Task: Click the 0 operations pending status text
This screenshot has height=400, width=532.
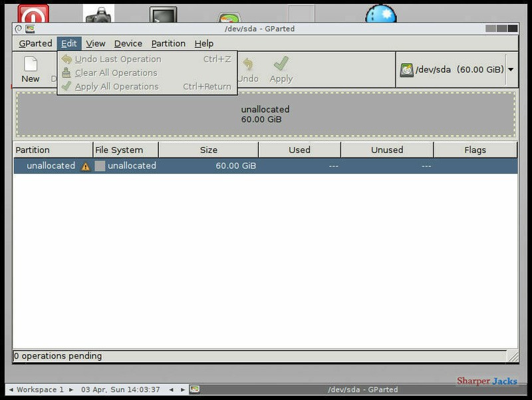Action: [x=58, y=356]
